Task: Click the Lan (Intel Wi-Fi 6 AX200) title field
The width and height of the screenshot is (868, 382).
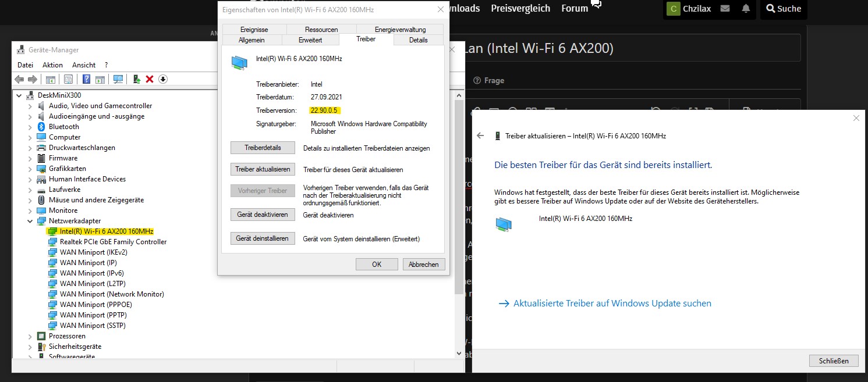Action: coord(632,48)
